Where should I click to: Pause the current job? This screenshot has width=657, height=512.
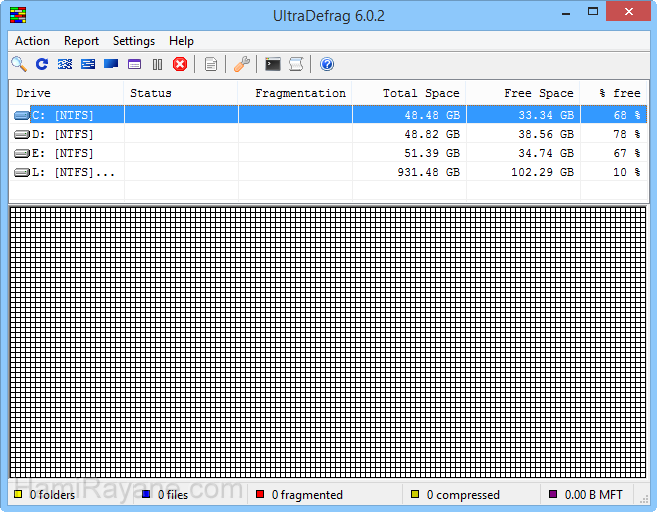[157, 64]
